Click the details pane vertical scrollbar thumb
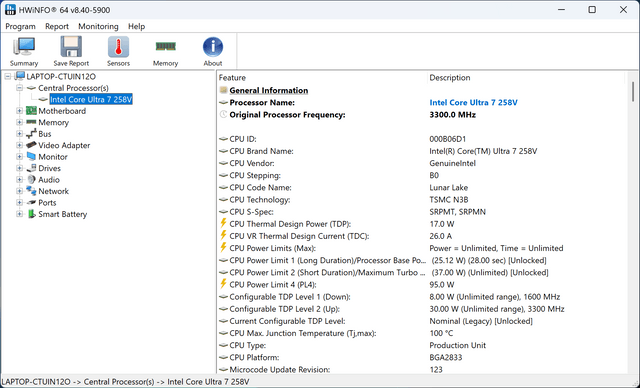This screenshot has height=388, width=640. click(x=633, y=91)
